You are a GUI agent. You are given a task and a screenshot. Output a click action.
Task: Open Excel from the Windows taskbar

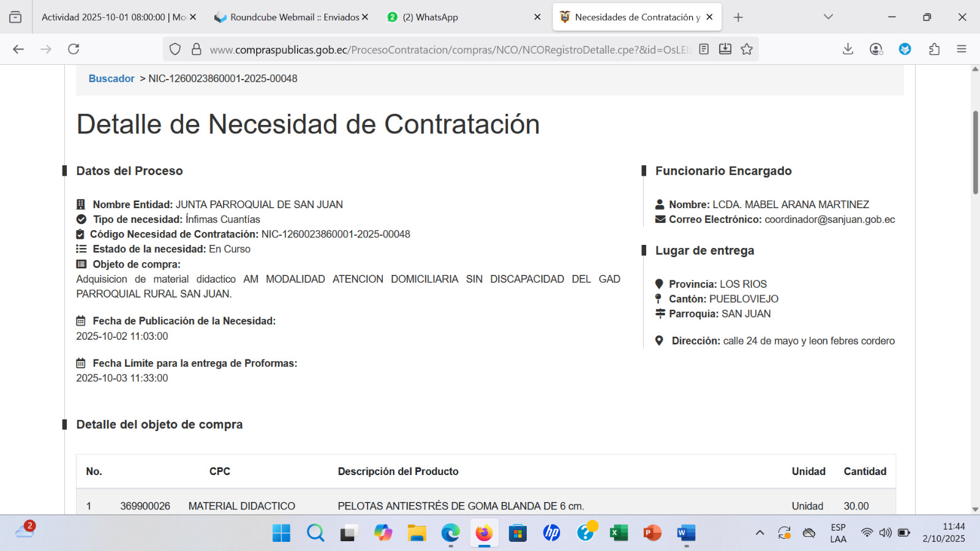(x=619, y=533)
